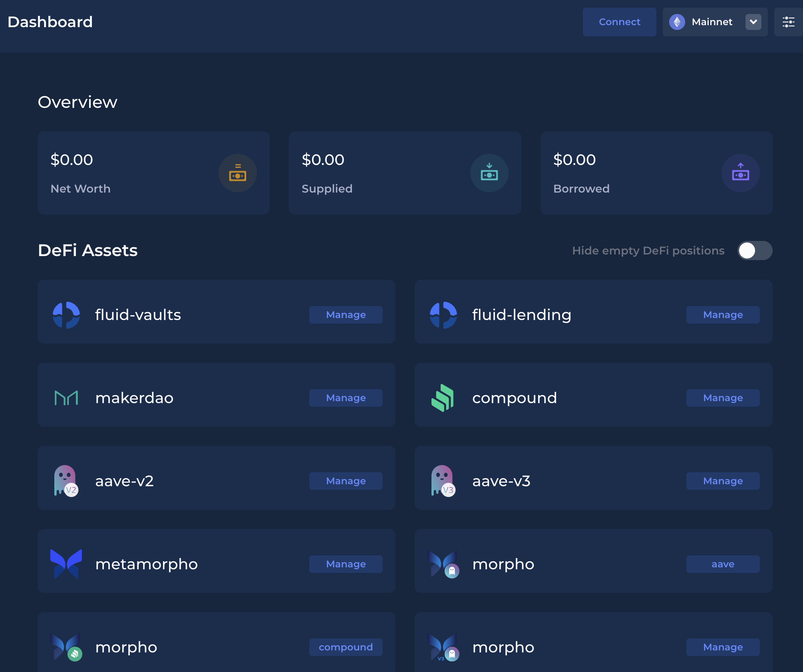Click the Dashboard page title
803x672 pixels.
(x=50, y=22)
